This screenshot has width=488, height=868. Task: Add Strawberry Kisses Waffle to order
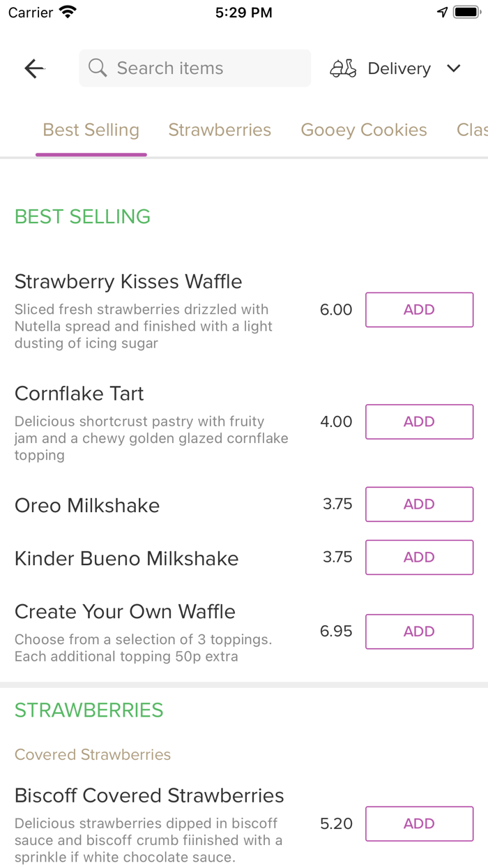tap(419, 309)
